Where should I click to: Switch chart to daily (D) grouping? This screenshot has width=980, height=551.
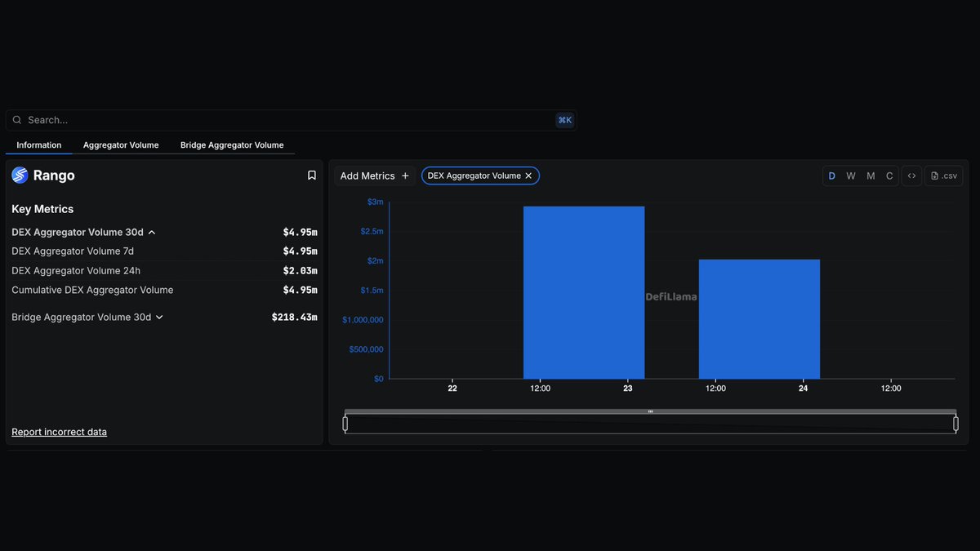point(832,176)
